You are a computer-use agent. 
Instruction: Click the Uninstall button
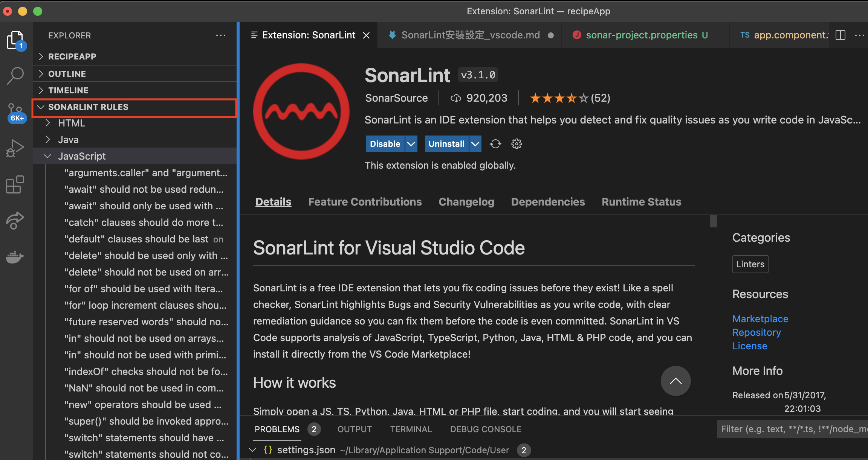tap(446, 144)
